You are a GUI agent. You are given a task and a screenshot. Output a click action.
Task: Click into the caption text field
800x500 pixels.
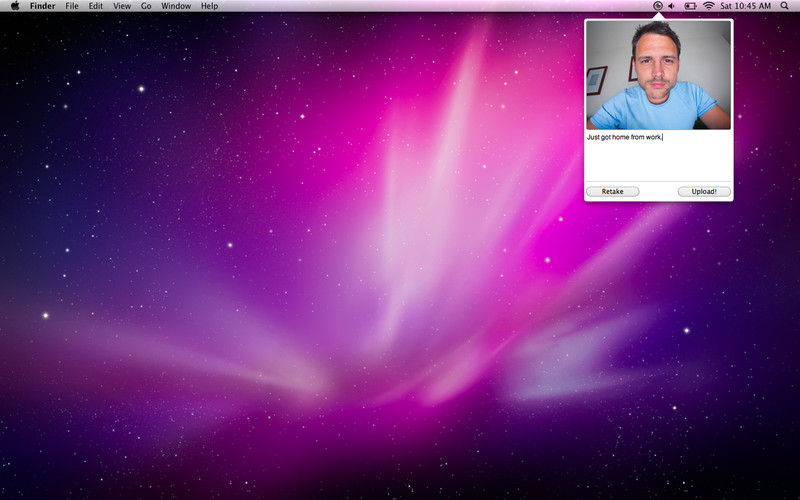coord(658,158)
